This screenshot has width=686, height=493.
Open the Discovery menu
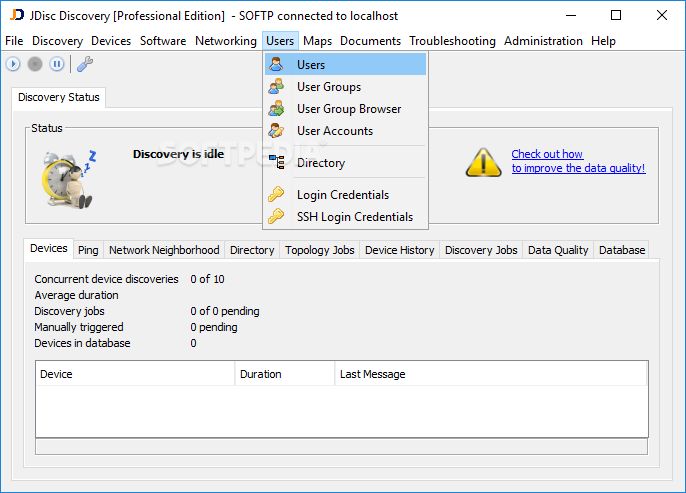pos(57,41)
